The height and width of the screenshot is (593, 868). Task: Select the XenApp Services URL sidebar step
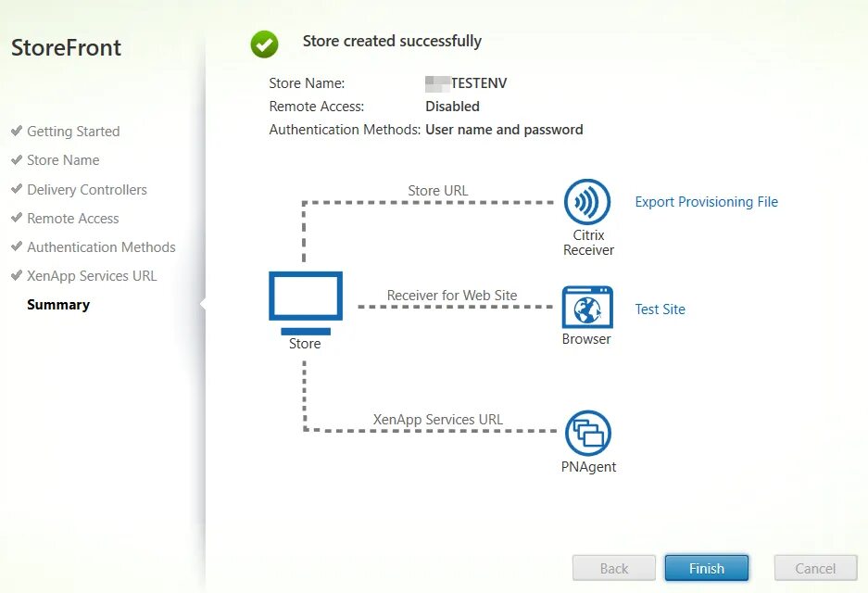pyautogui.click(x=92, y=276)
